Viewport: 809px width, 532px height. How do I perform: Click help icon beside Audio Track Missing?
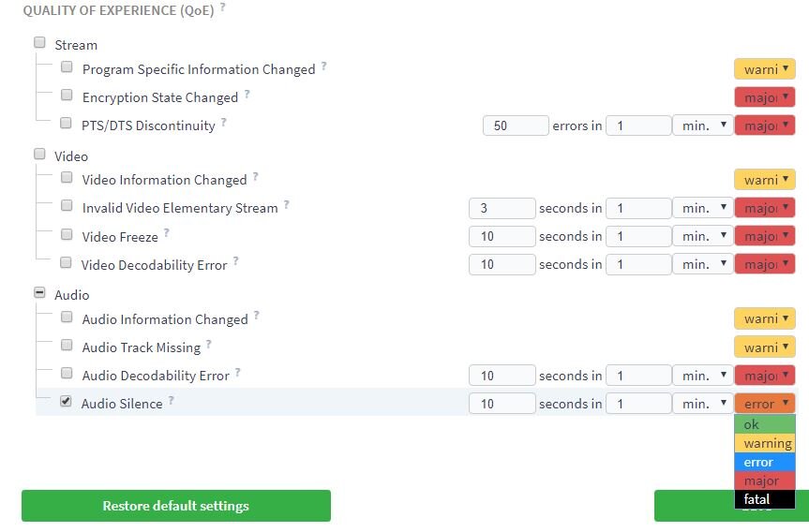pyautogui.click(x=209, y=345)
